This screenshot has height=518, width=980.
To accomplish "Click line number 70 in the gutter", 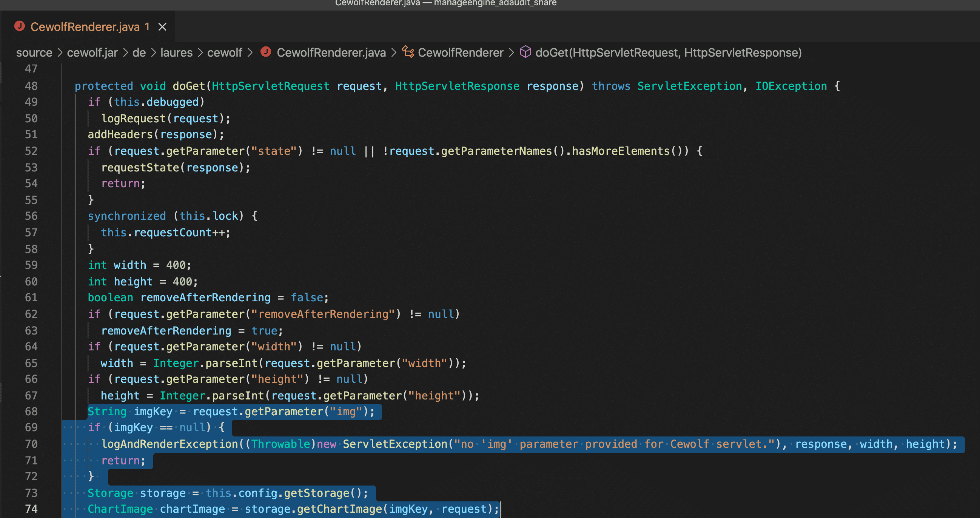I will (x=31, y=444).
